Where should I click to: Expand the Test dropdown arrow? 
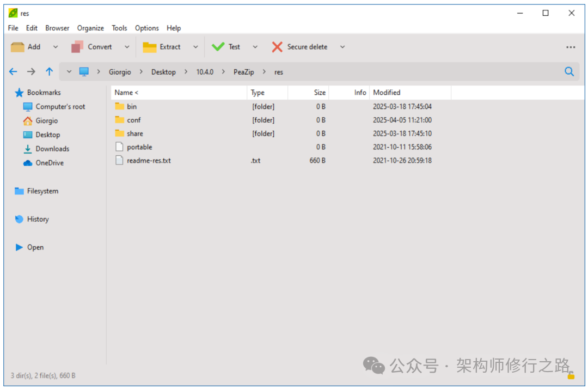[255, 47]
